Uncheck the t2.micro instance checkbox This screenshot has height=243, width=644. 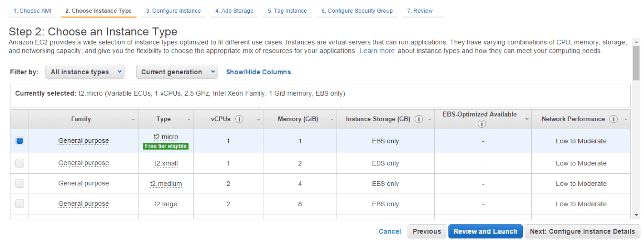point(20,141)
